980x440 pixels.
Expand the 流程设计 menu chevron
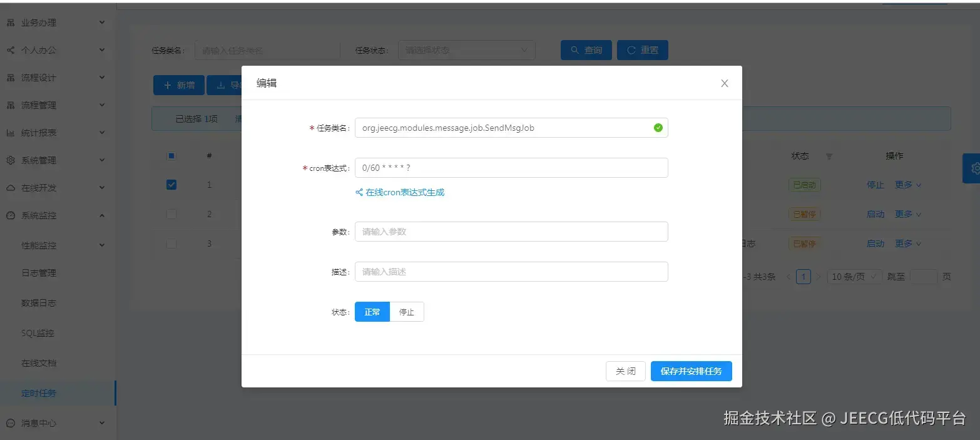point(102,78)
